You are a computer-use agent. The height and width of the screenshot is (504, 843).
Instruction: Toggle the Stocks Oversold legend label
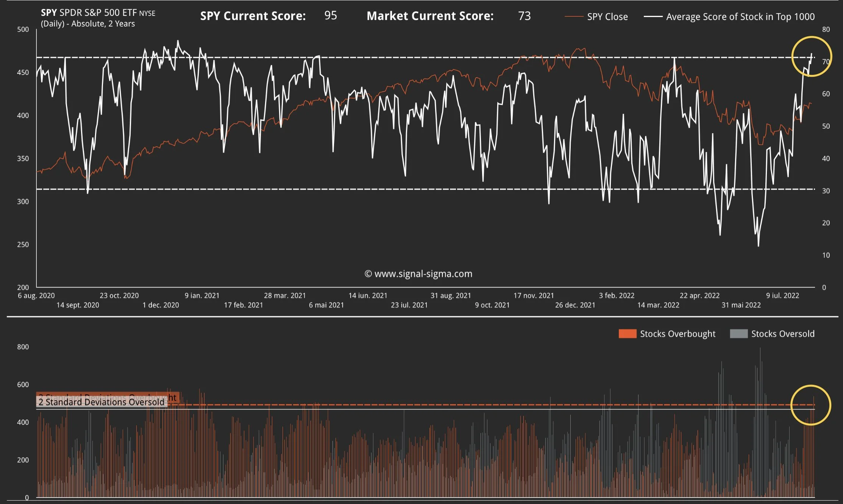coord(782,334)
